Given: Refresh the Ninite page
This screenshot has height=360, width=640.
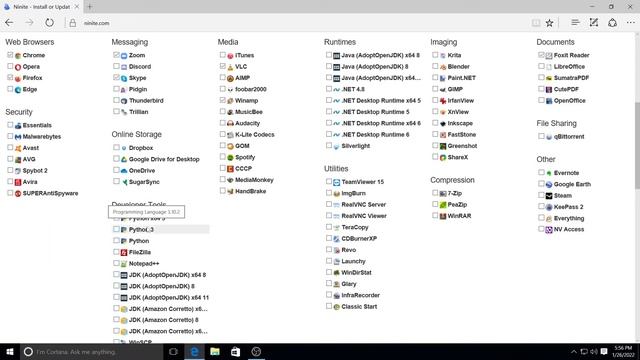Looking at the screenshot, I should 49,23.
